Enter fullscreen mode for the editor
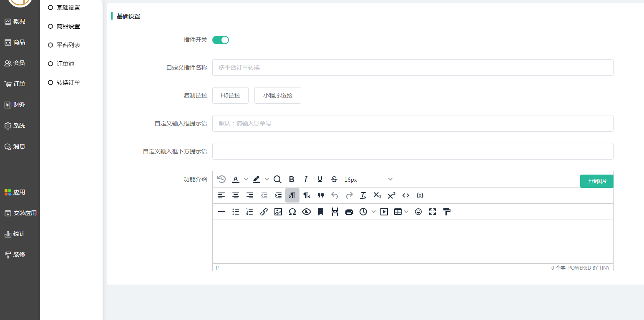Screen dimensions: 644x320 click(433, 212)
